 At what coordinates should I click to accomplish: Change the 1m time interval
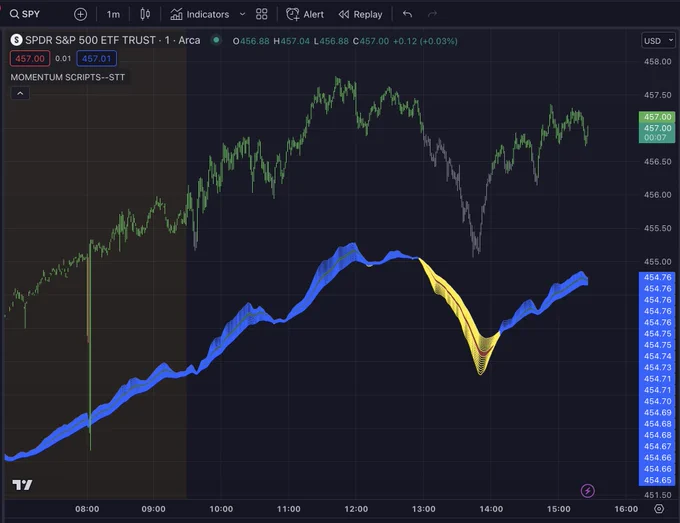(x=113, y=14)
